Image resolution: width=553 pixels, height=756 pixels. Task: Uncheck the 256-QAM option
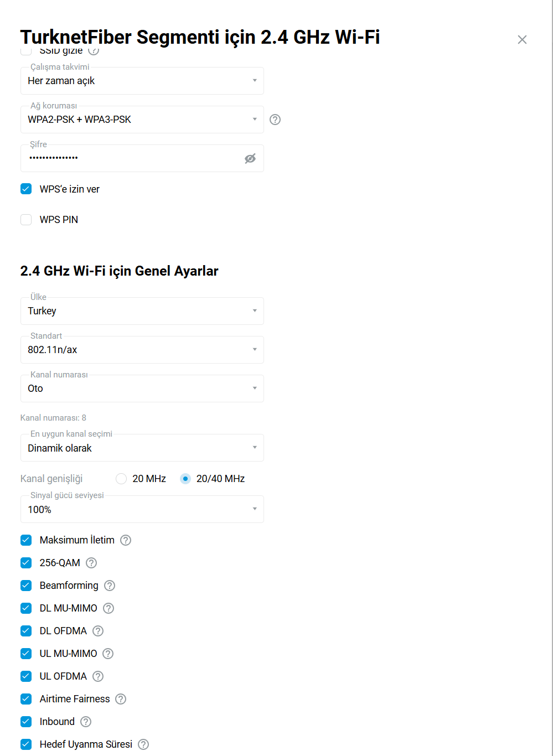(26, 563)
